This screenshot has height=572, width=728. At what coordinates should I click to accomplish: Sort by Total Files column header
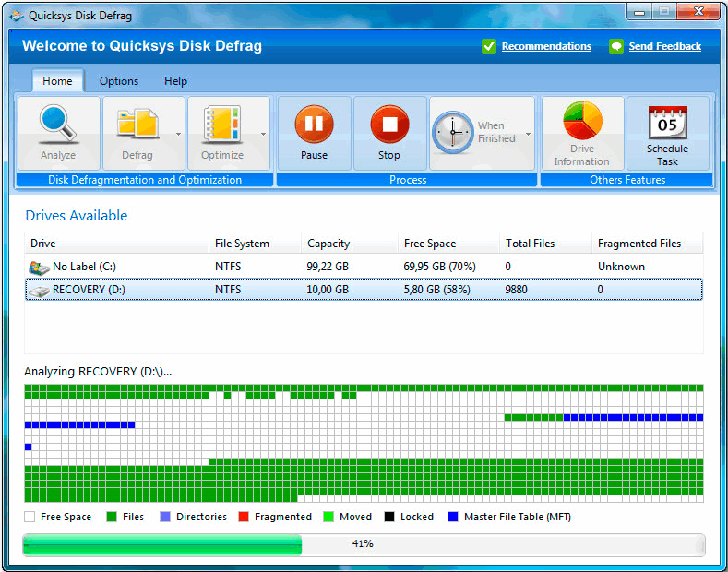pos(546,244)
